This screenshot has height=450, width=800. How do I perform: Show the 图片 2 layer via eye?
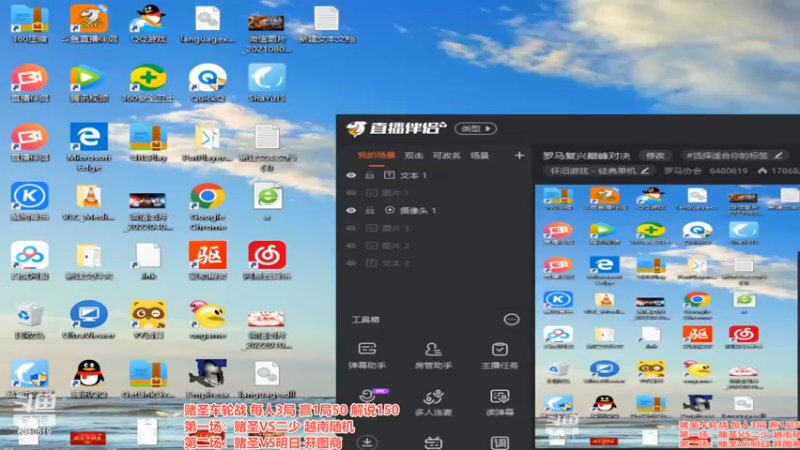[x=351, y=245]
